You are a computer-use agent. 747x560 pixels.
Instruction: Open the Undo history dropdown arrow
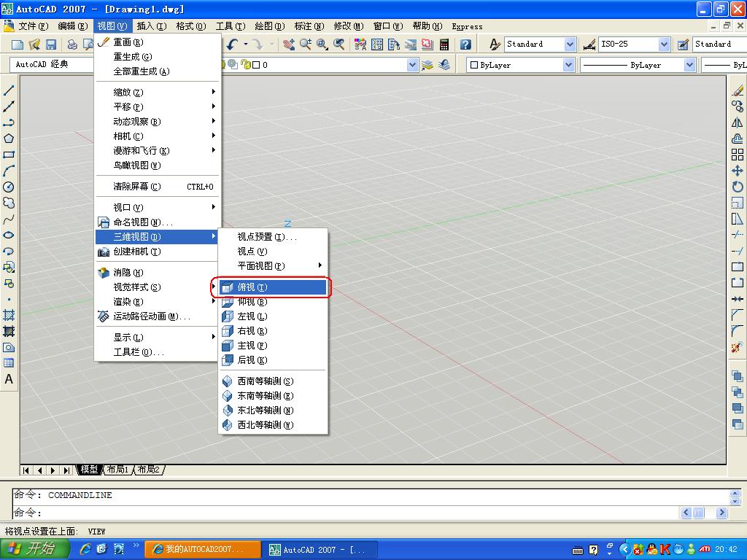[x=246, y=44]
